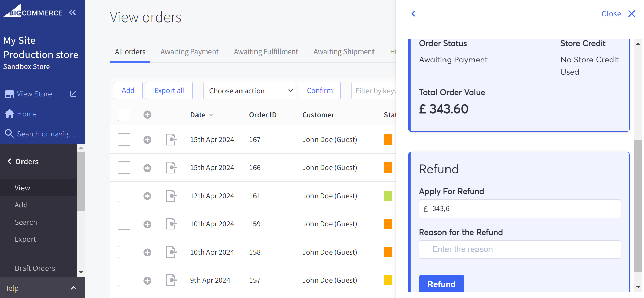Click orange status swatch for order 167
This screenshot has height=298, width=644.
tap(387, 140)
